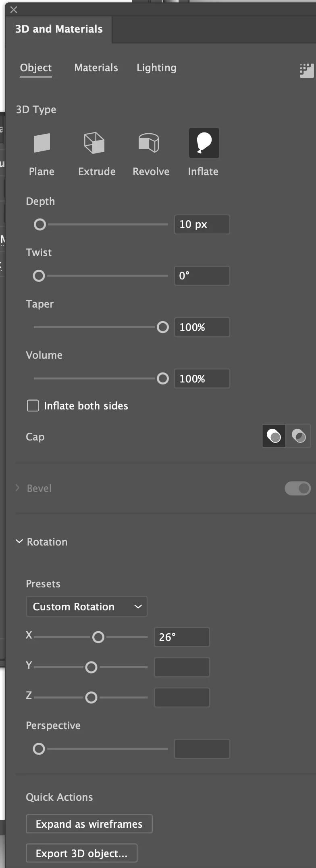This screenshot has width=316, height=868.
Task: Select the Extrude 3D type icon
Action: click(94, 143)
